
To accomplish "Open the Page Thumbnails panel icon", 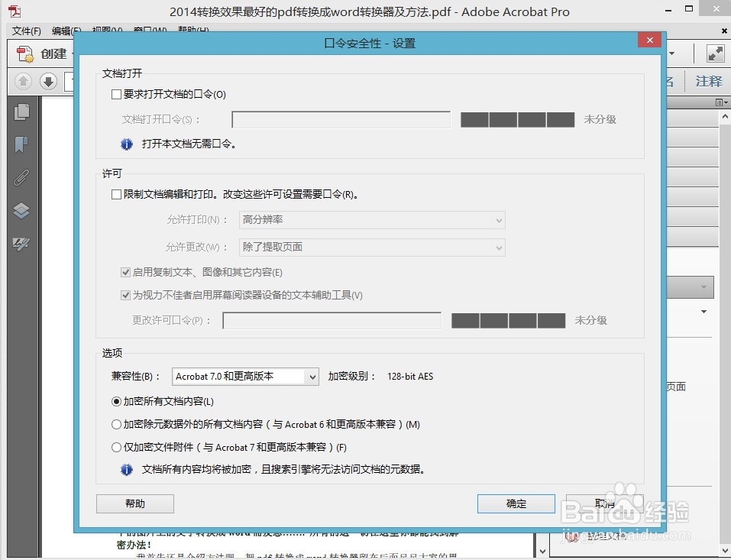I will (x=21, y=112).
